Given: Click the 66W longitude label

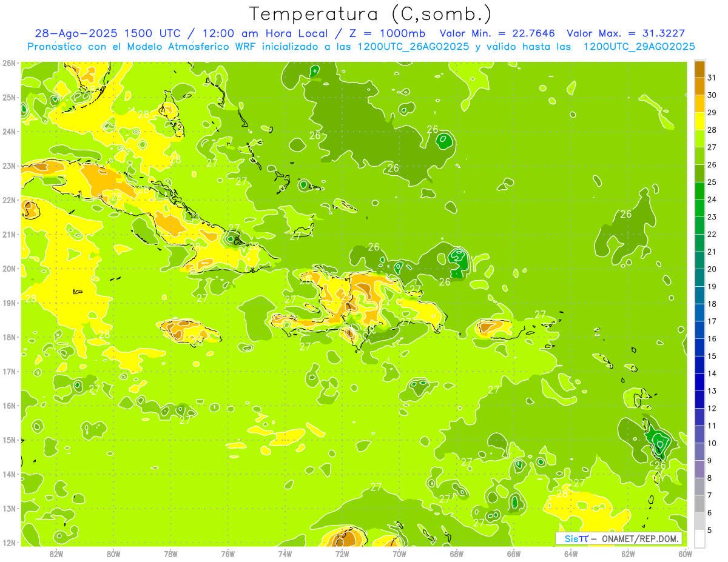Looking at the screenshot, I should (514, 554).
